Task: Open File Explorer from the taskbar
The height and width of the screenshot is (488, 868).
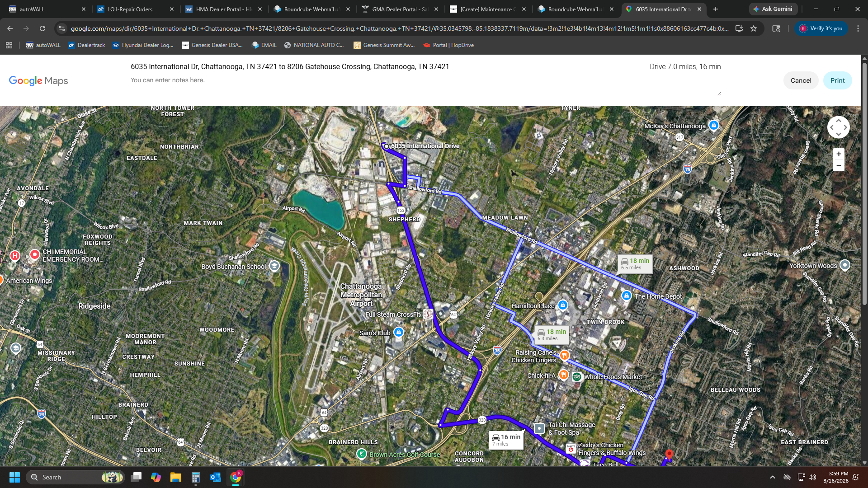Action: pyautogui.click(x=175, y=477)
